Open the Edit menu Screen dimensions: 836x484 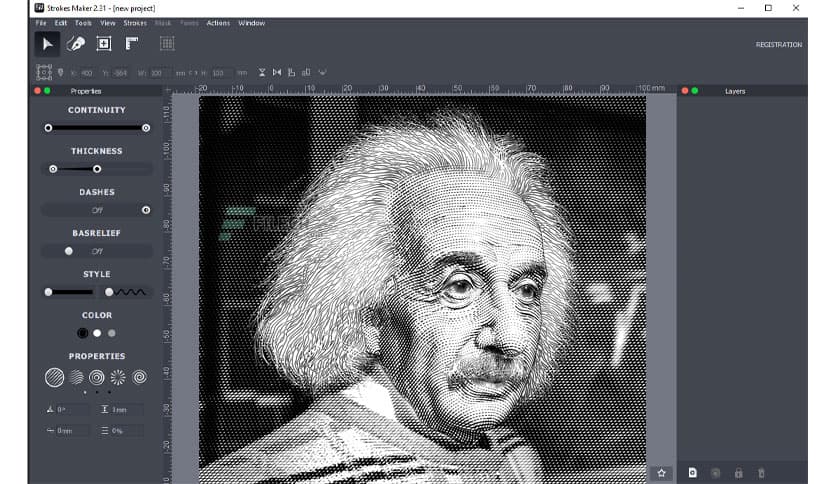[x=61, y=23]
